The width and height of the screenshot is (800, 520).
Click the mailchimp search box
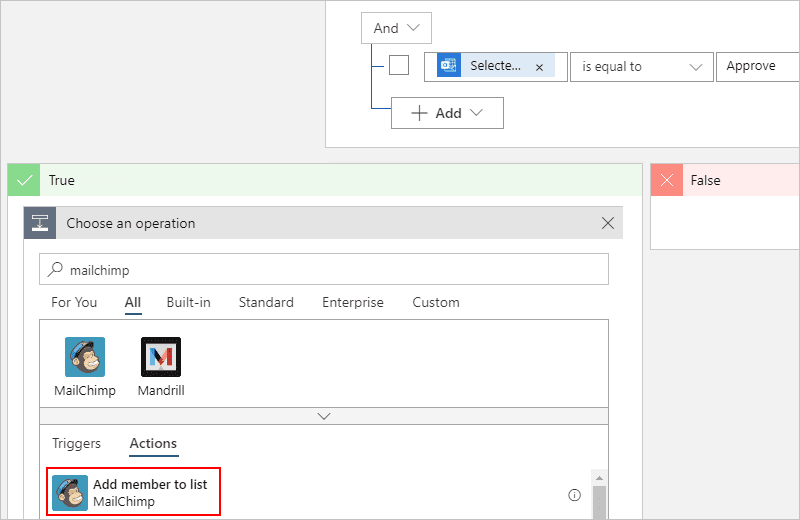(324, 269)
